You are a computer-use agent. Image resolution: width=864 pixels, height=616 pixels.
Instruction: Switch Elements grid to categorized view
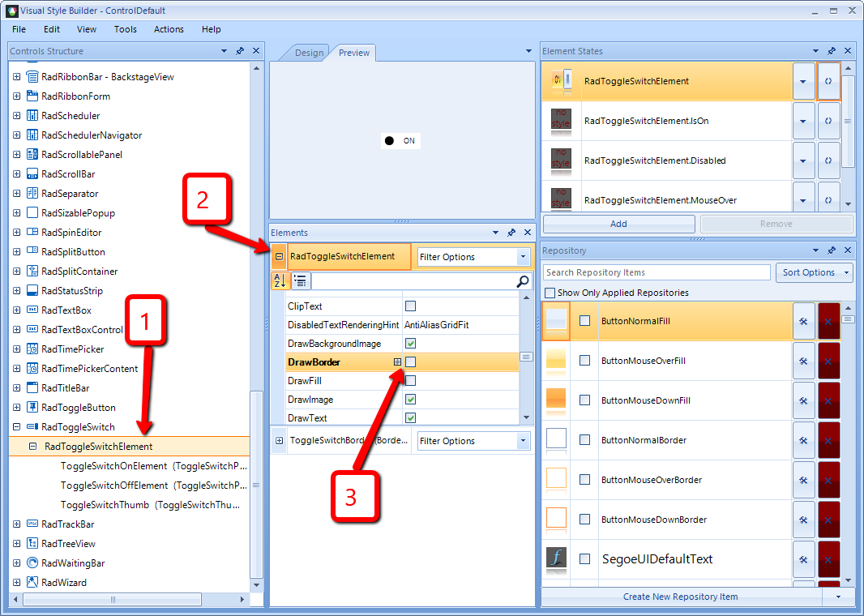point(301,281)
